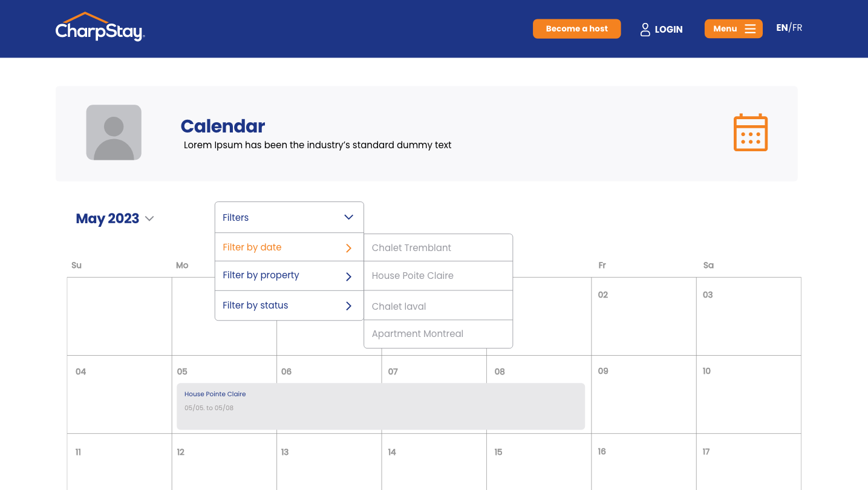868x490 pixels.
Task: Click the chevron beside Filter by date
Action: 348,247
